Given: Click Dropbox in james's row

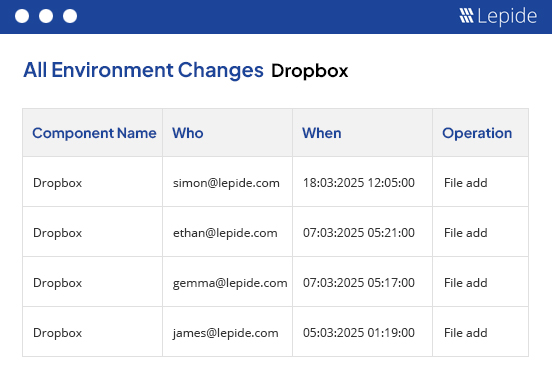Looking at the screenshot, I should [57, 333].
